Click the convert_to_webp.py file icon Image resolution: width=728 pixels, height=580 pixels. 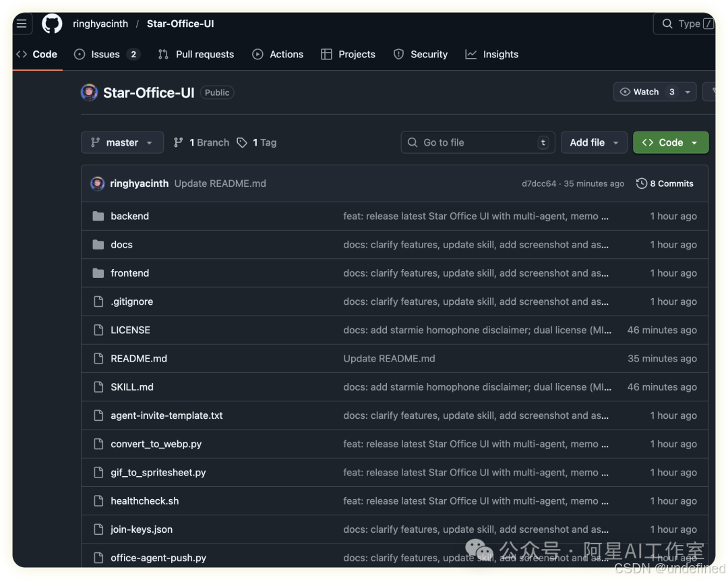click(x=98, y=444)
